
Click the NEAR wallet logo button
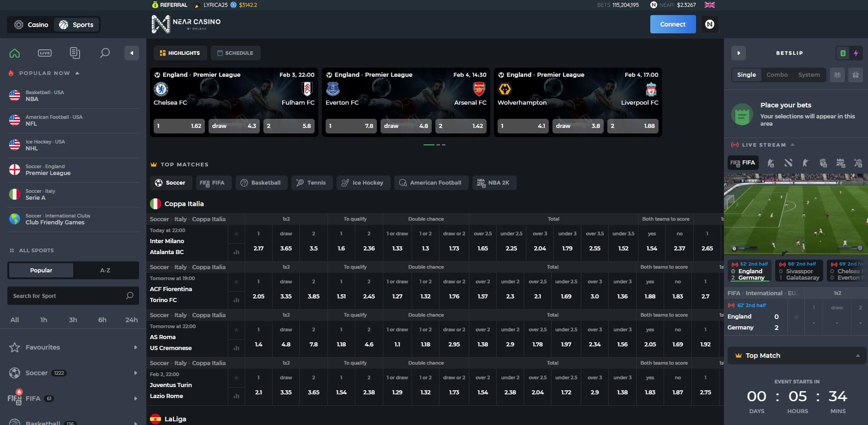(x=709, y=24)
